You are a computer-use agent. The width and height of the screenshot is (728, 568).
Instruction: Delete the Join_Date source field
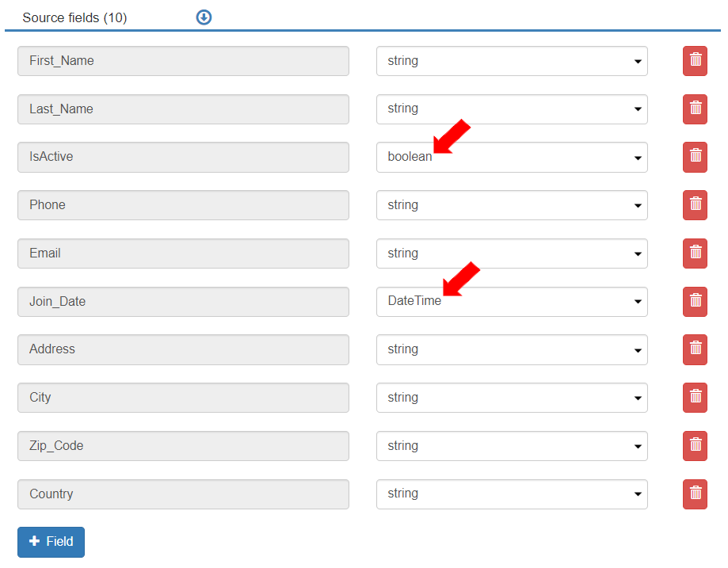pyautogui.click(x=695, y=301)
